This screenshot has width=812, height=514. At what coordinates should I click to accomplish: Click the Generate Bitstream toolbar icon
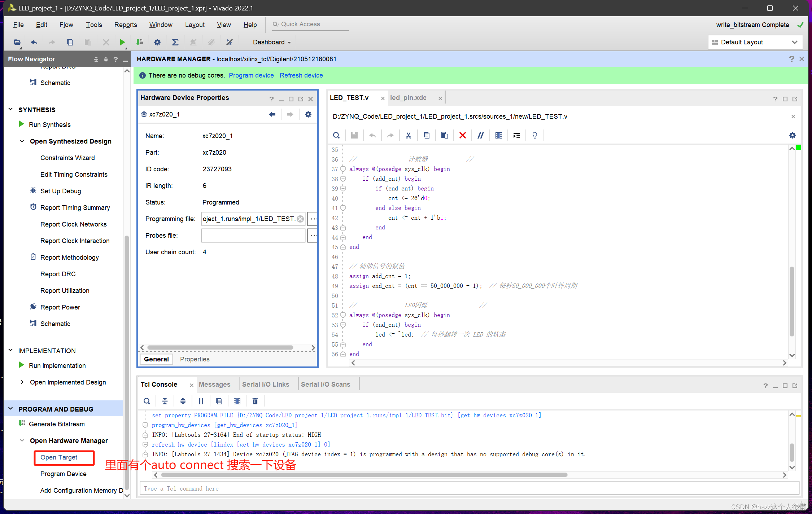pyautogui.click(x=140, y=42)
